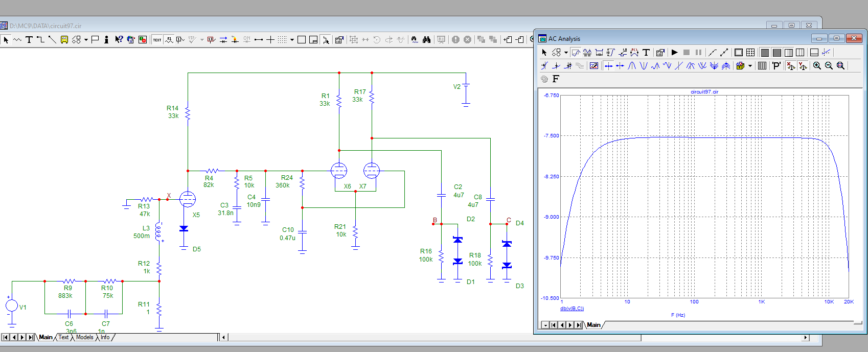Expand dropdown beside AC Analysis colour box icon
This screenshot has width=868, height=352.
pyautogui.click(x=750, y=66)
